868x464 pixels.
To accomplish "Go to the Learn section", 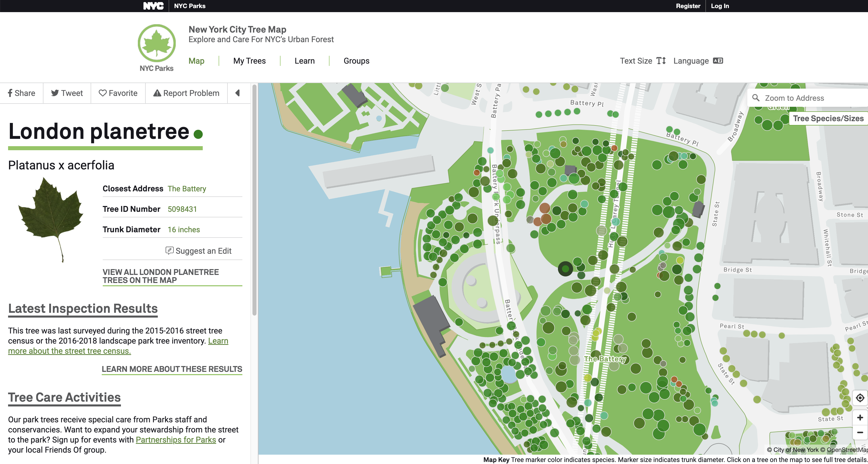I will click(x=304, y=61).
